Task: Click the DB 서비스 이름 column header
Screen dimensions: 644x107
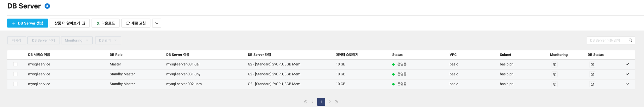Action: (39, 55)
